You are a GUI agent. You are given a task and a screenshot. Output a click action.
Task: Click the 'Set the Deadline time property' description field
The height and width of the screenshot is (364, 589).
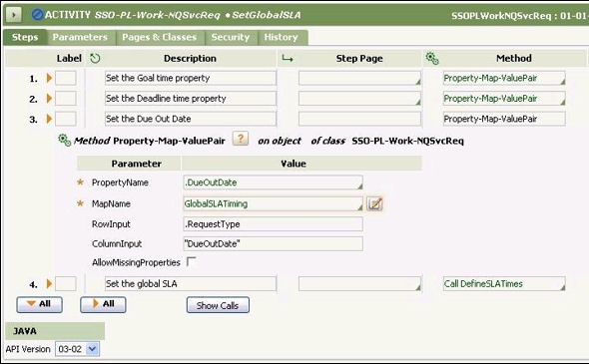(x=191, y=99)
